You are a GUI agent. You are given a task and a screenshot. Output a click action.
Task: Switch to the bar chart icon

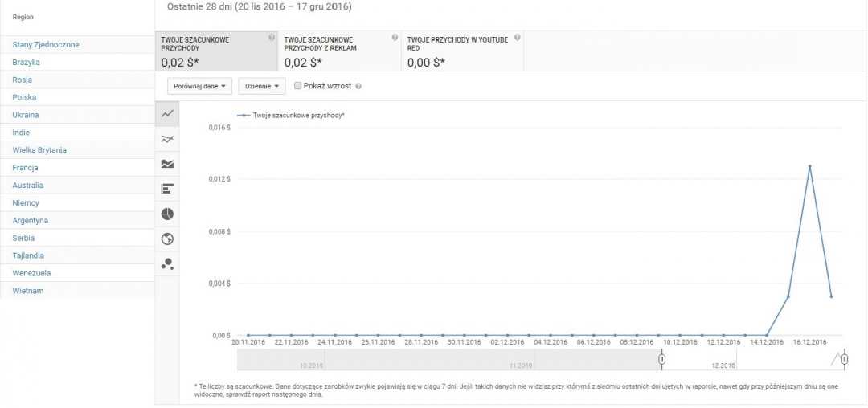click(167, 189)
